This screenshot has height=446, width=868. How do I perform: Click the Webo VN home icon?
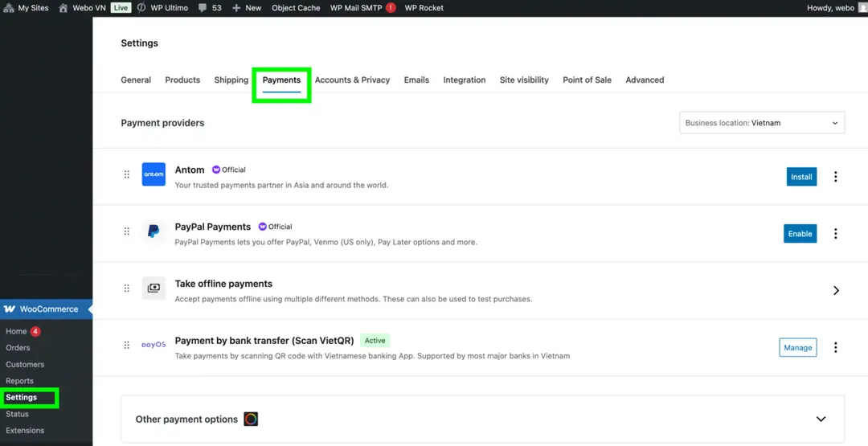[63, 8]
